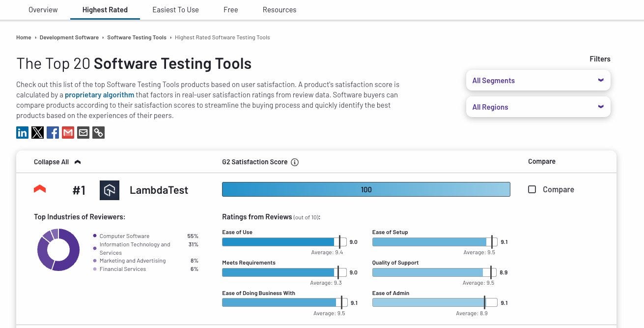Go to Home breadcrumb
644x328 pixels.
[24, 37]
